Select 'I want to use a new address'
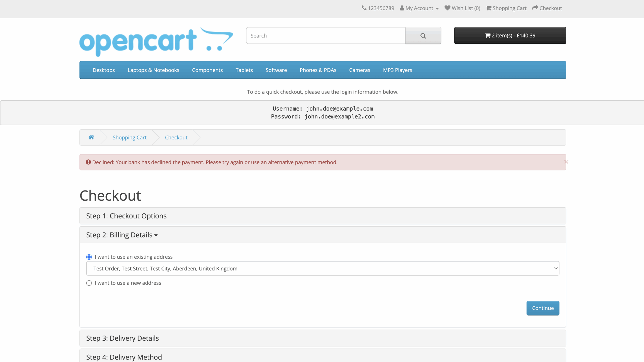The height and width of the screenshot is (362, 644). point(89,283)
